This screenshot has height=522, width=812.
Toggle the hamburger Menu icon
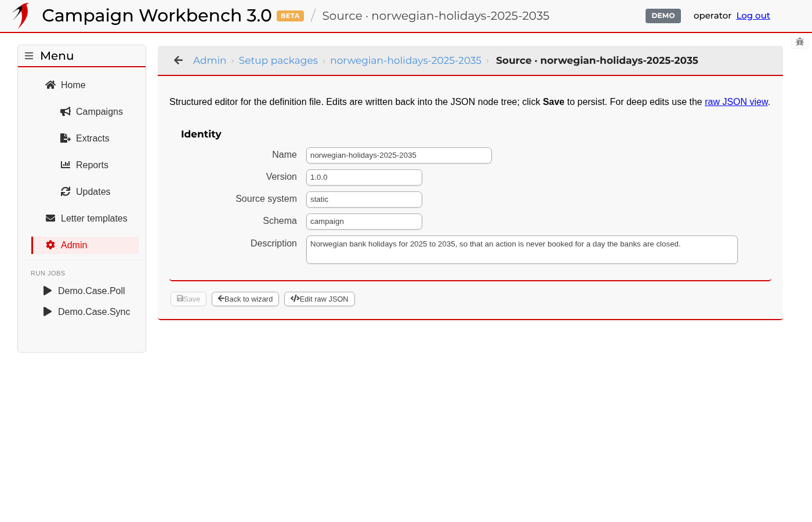point(29,56)
